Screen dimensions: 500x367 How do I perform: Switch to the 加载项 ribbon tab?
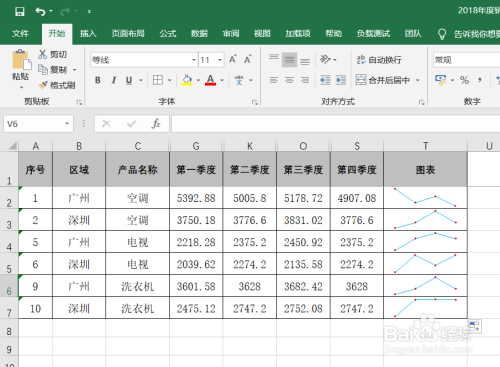298,33
